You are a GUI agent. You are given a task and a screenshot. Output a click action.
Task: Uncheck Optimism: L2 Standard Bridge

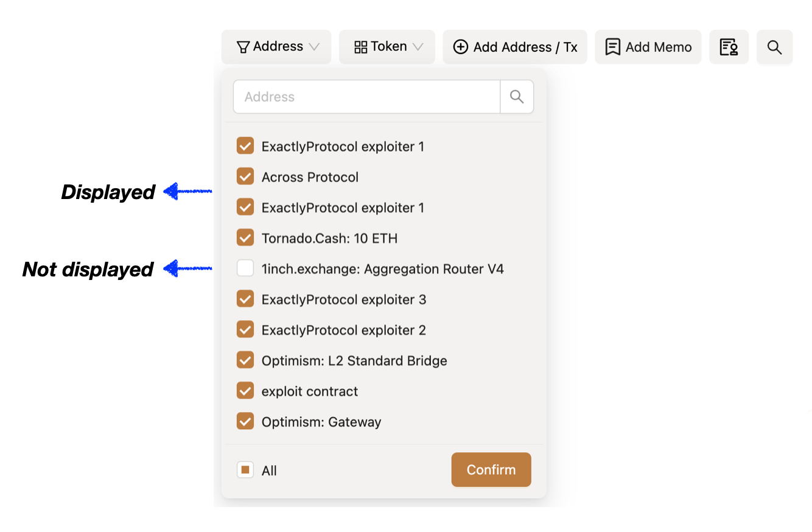245,360
